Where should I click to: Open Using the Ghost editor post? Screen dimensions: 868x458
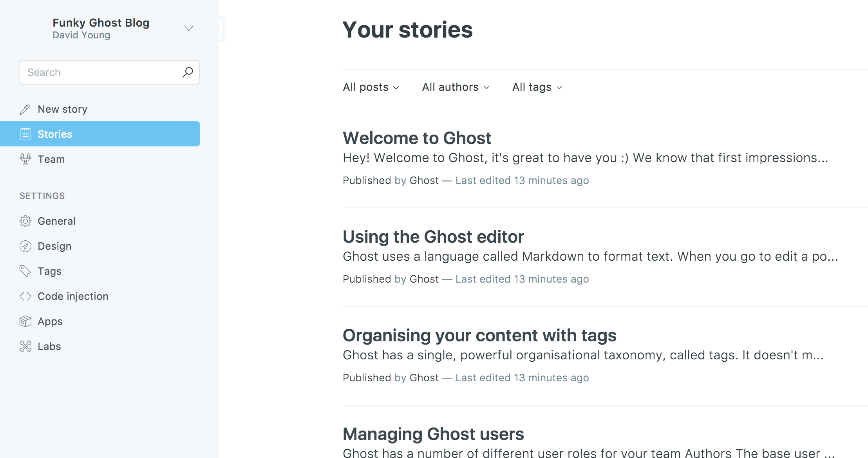click(433, 237)
